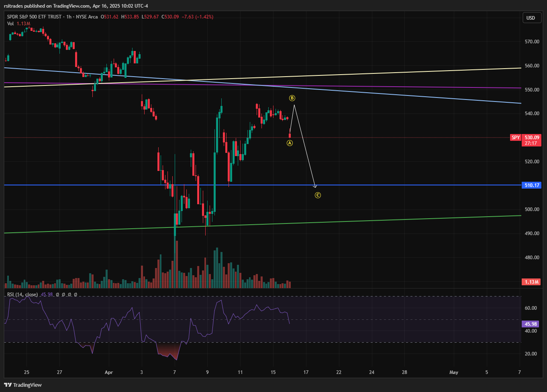Screen dimensions: 547x392
Task: Click the change value −7.63 (−1.42%)
Action: (198, 17)
